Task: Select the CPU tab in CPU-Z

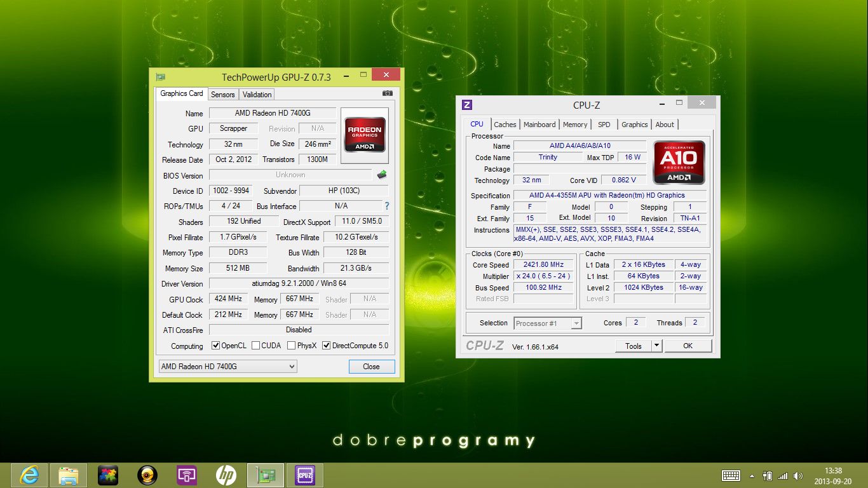Action: 477,124
